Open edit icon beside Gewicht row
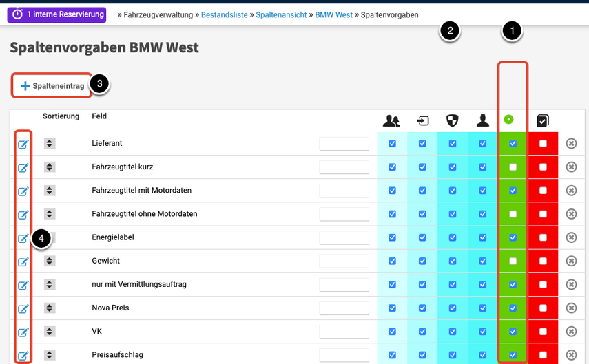 pos(23,261)
